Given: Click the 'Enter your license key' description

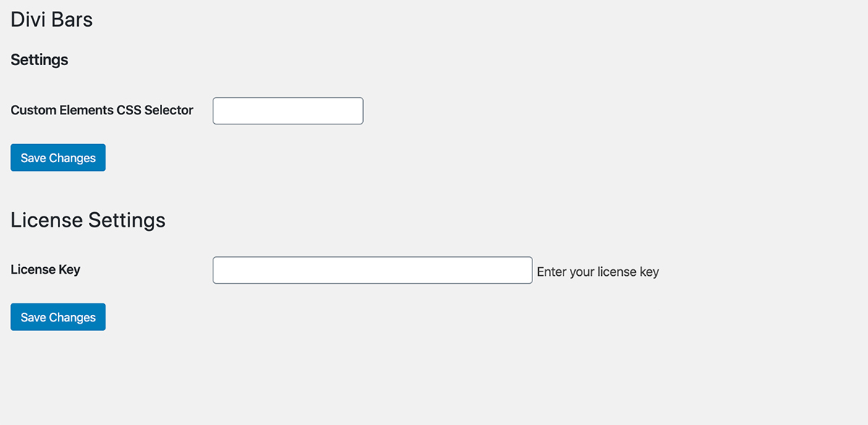Looking at the screenshot, I should 598,272.
